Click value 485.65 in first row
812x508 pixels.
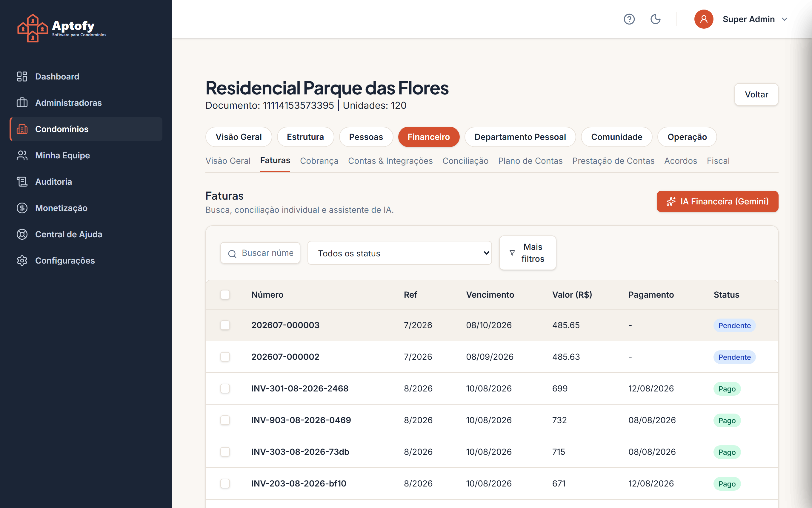(566, 325)
